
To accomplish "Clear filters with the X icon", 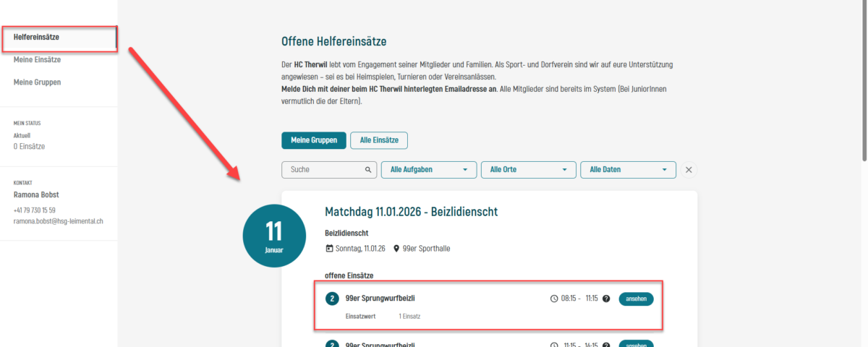I will [x=689, y=170].
